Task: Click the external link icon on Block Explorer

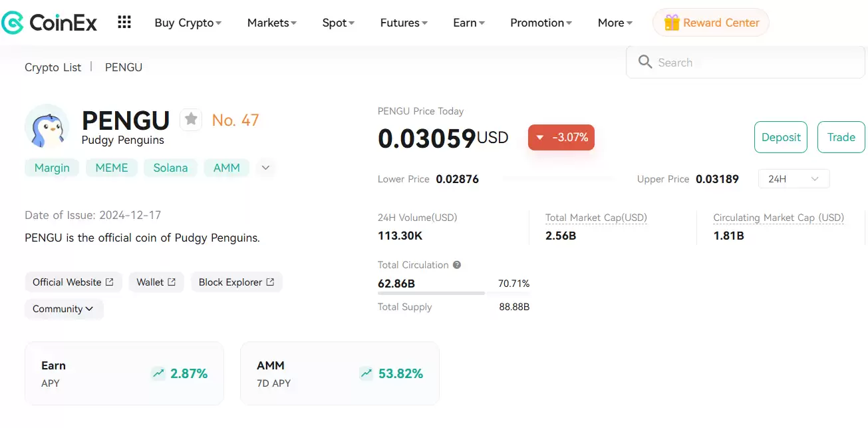Action: [271, 282]
